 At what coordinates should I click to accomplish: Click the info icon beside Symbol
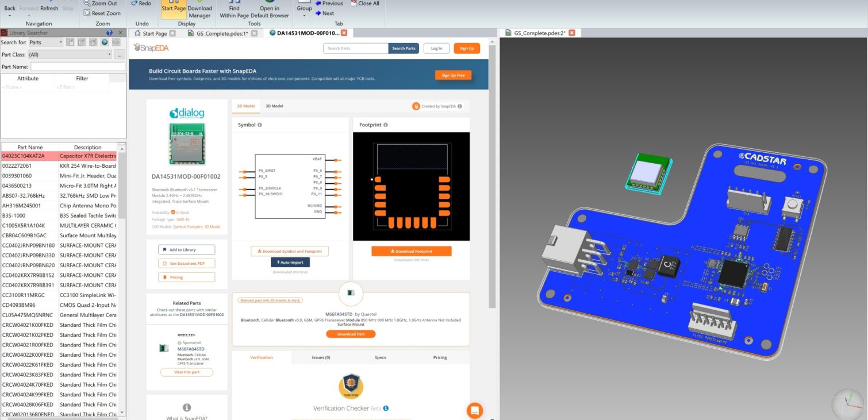pyautogui.click(x=259, y=125)
